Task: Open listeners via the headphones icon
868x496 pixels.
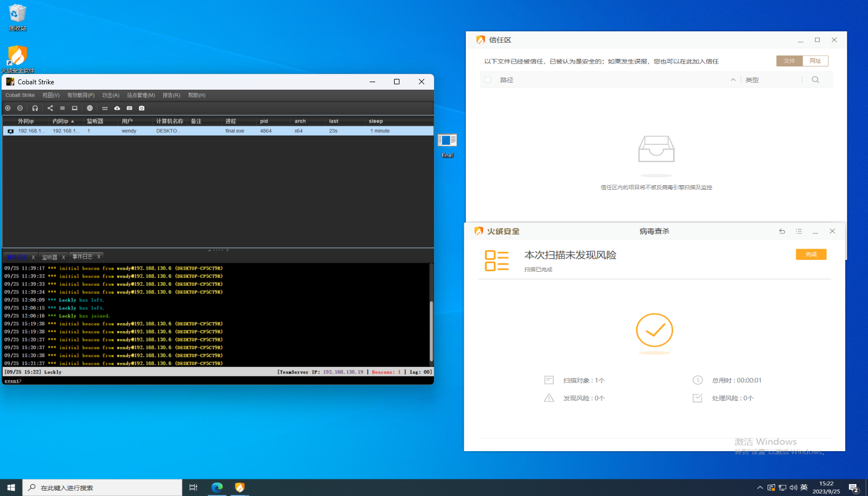Action: coord(35,108)
